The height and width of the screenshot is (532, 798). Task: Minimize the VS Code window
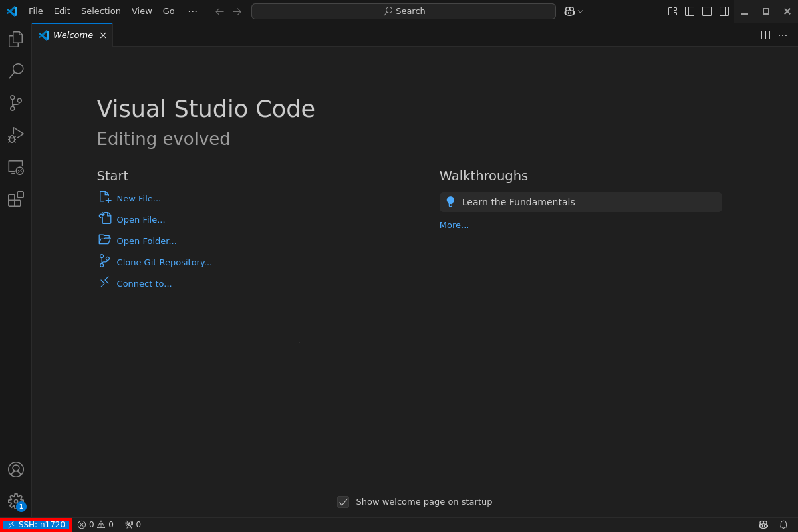click(x=745, y=11)
